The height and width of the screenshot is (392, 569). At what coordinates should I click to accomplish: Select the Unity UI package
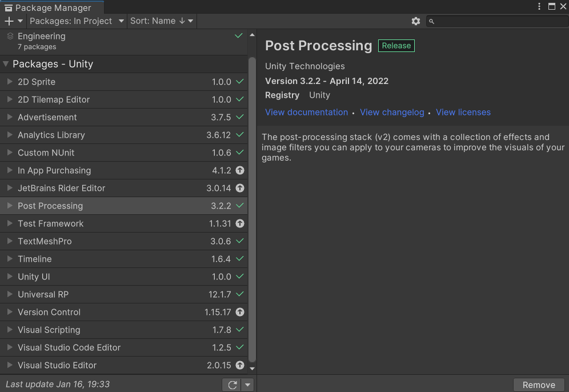124,277
